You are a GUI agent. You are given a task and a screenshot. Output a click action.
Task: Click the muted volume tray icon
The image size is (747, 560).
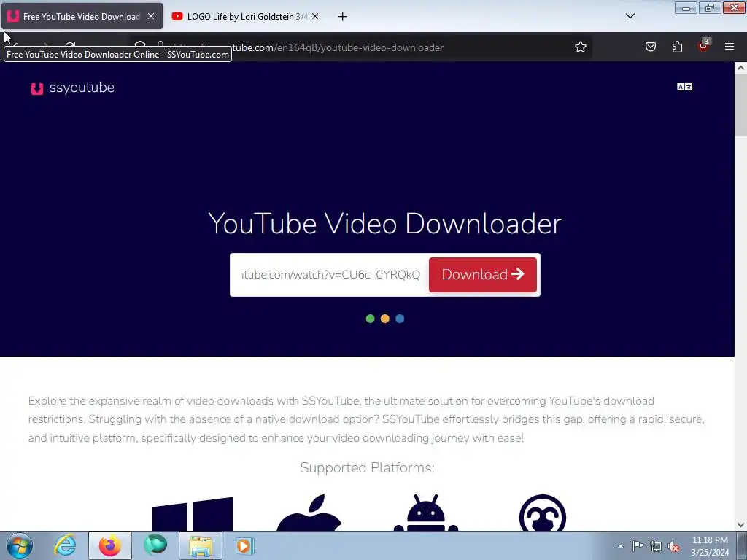673,547
